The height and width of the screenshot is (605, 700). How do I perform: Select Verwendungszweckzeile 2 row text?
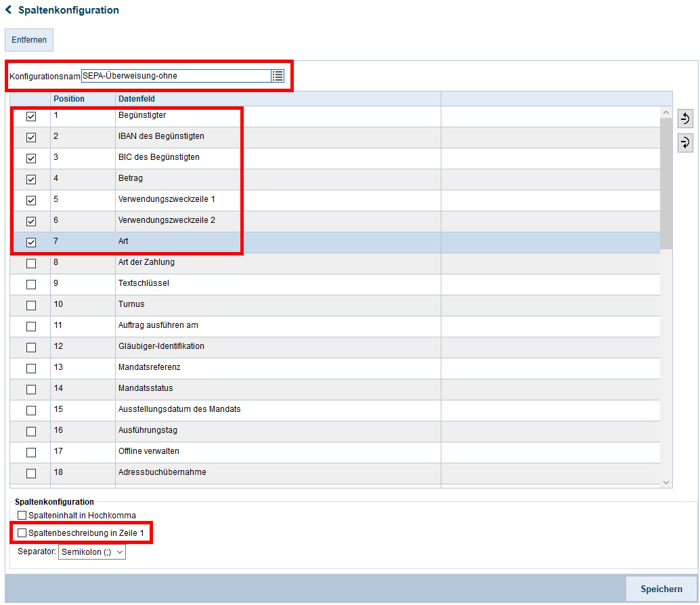click(x=167, y=220)
